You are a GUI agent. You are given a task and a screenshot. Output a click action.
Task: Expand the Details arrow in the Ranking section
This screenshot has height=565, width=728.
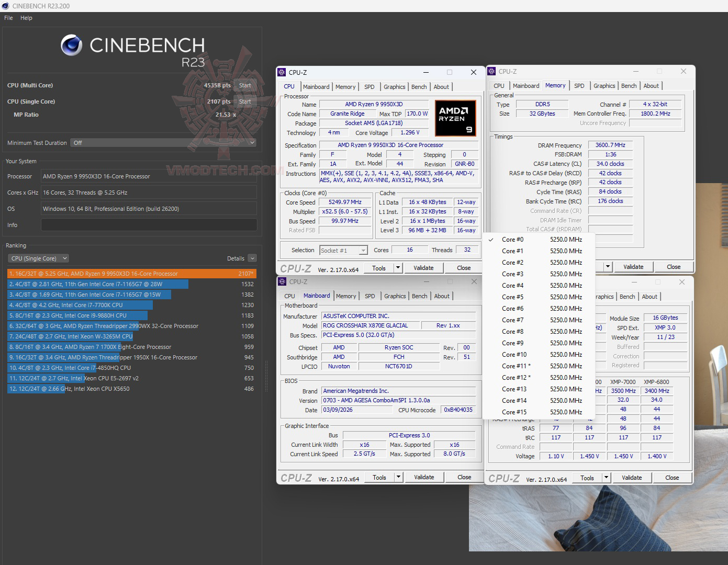click(252, 258)
